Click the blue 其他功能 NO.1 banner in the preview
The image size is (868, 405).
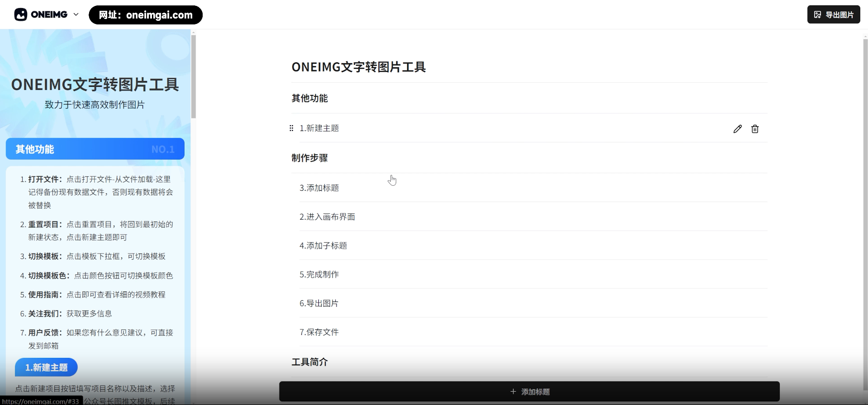95,149
